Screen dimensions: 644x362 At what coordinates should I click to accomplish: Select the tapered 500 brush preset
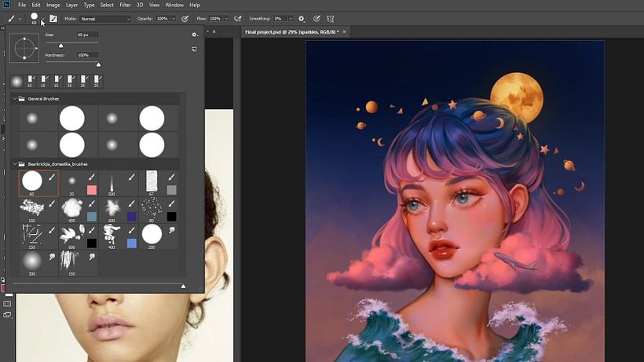pos(119,183)
